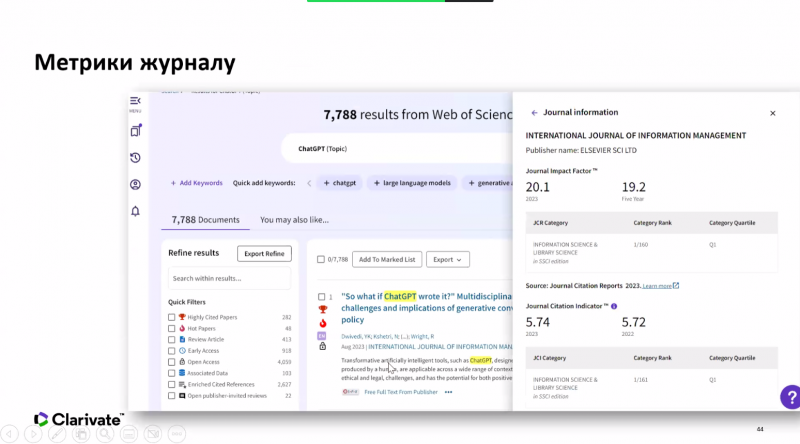Add the large language models keyword chip
The image size is (800, 444).
pos(412,183)
